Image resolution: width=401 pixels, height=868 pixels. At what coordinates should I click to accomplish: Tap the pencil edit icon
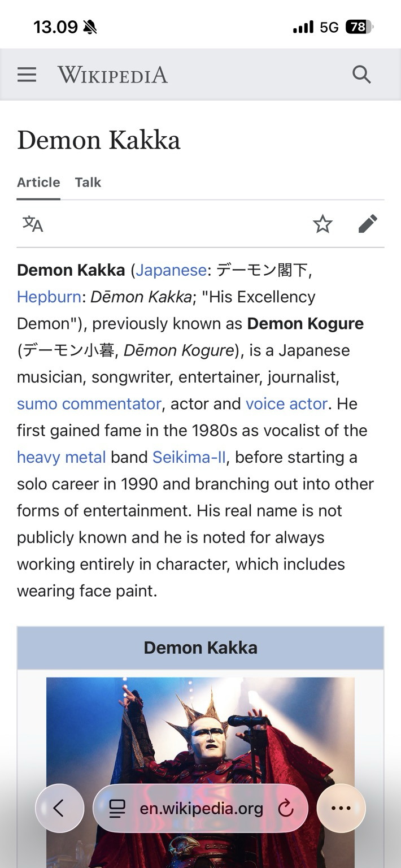tap(368, 224)
